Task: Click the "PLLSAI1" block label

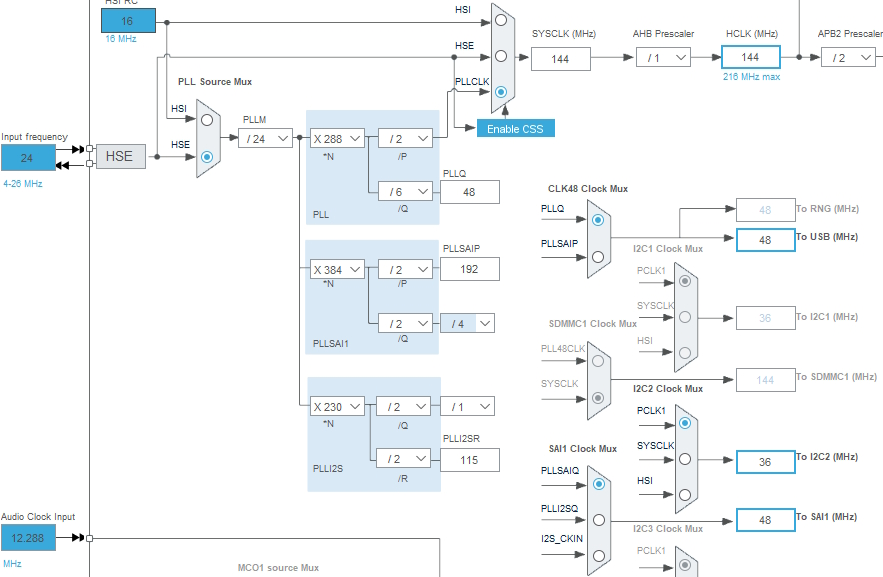Action: pyautogui.click(x=331, y=343)
